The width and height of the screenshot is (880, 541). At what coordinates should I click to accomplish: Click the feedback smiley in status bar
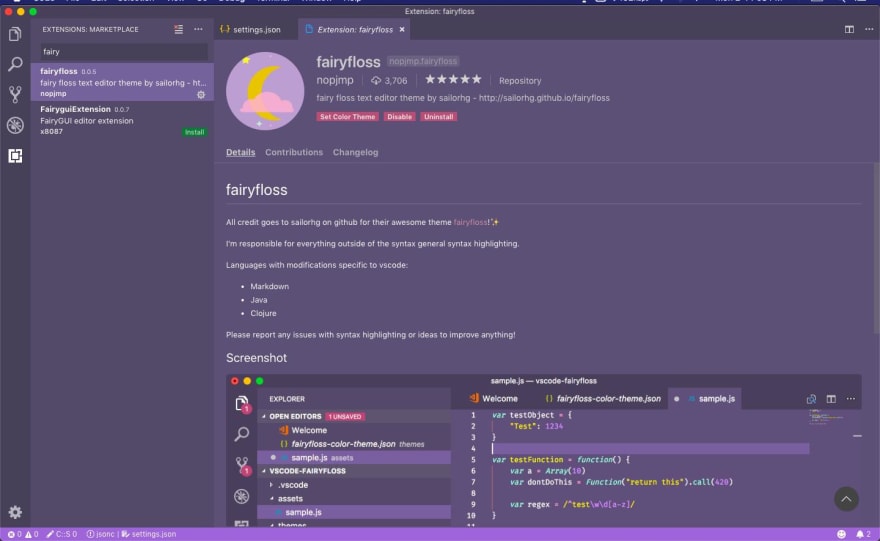(x=841, y=534)
